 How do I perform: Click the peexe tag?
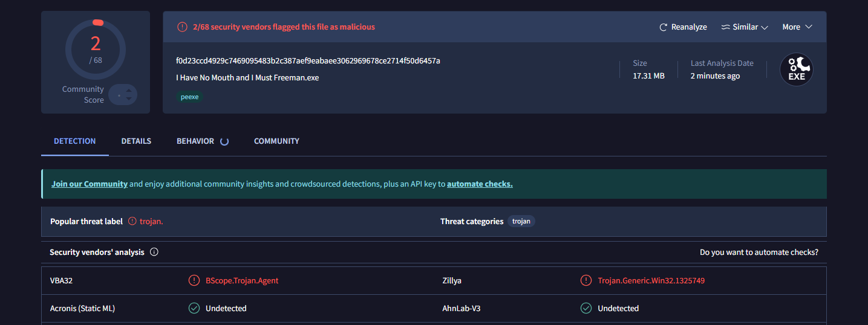190,97
